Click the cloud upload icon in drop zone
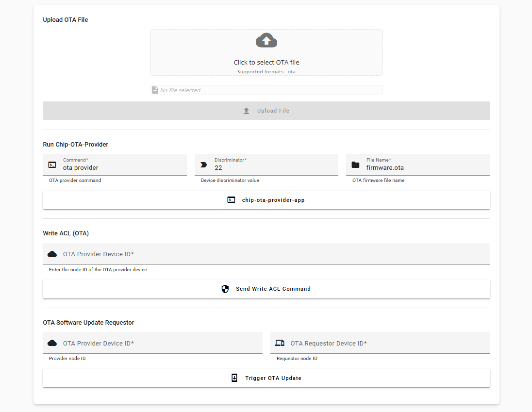 coord(266,41)
